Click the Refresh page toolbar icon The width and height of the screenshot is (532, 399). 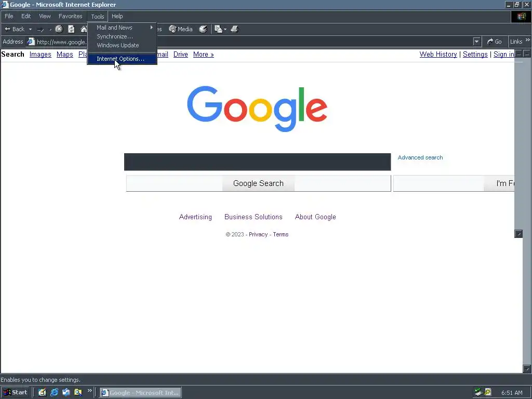point(71,29)
